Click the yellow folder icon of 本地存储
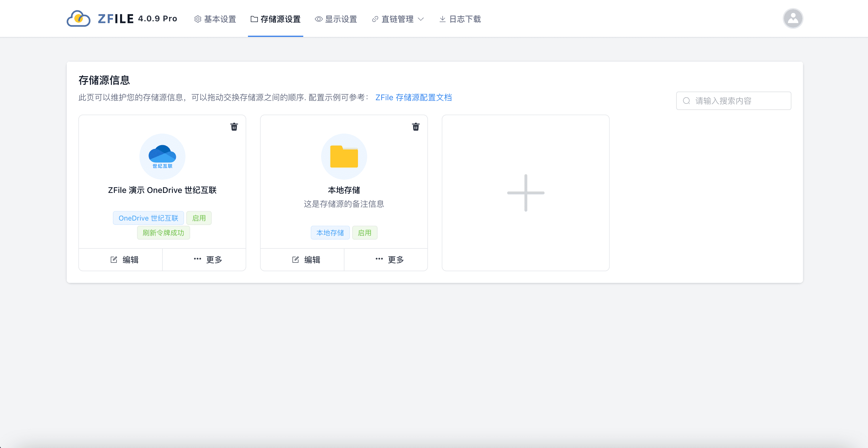Image resolution: width=868 pixels, height=448 pixels. 344,156
